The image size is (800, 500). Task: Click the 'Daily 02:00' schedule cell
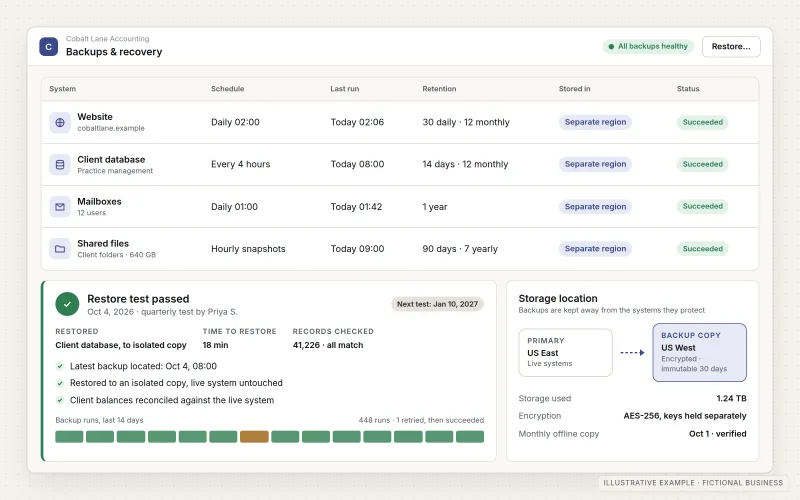coord(235,122)
